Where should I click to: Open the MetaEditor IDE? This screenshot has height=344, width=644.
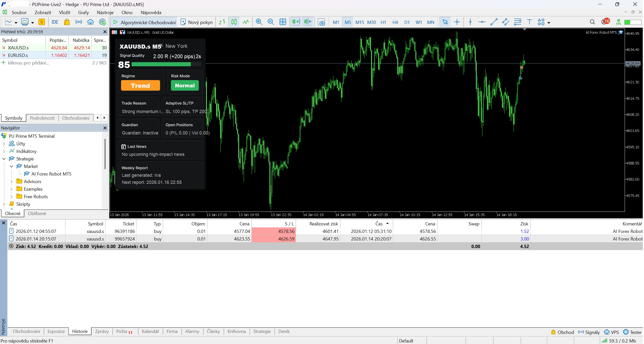coord(55,22)
